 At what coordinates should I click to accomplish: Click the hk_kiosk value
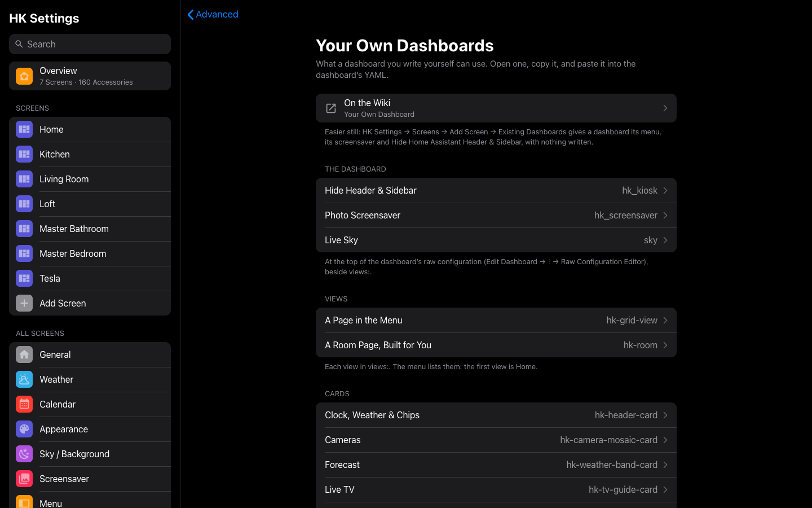(x=639, y=191)
